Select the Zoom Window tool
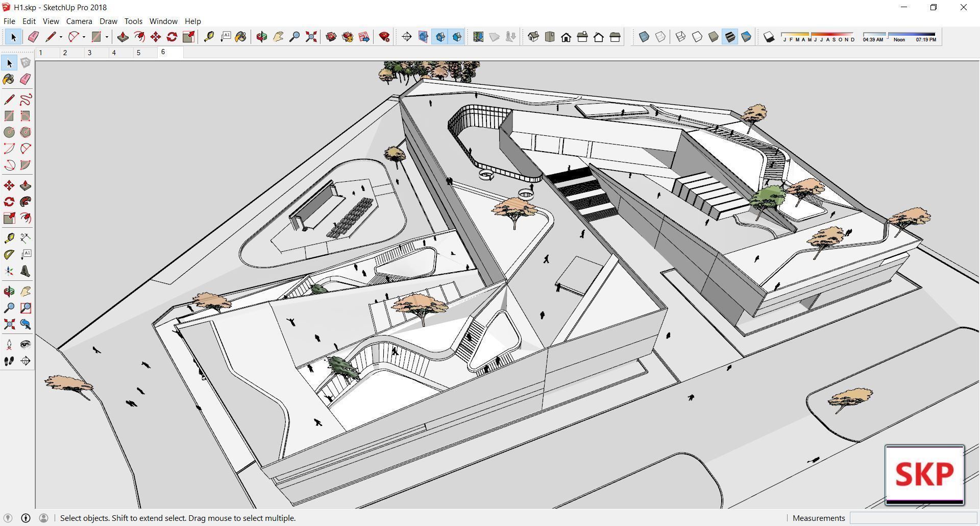980x526 pixels. coord(26,308)
